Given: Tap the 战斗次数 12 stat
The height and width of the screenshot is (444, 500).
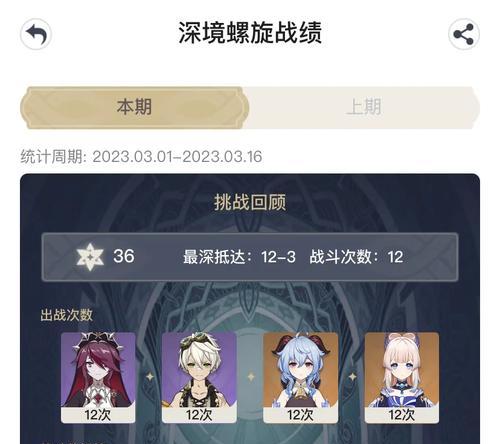Looking at the screenshot, I should 356,257.
